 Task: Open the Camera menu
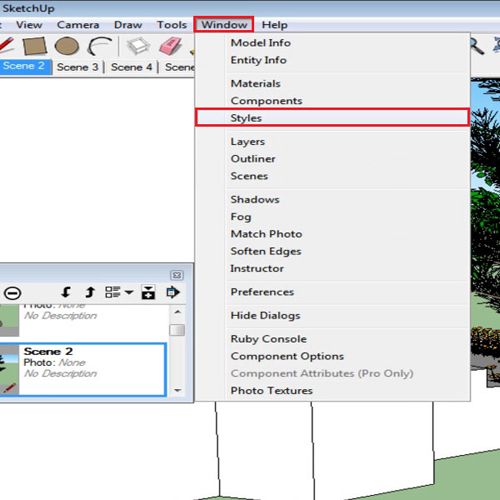(78, 25)
